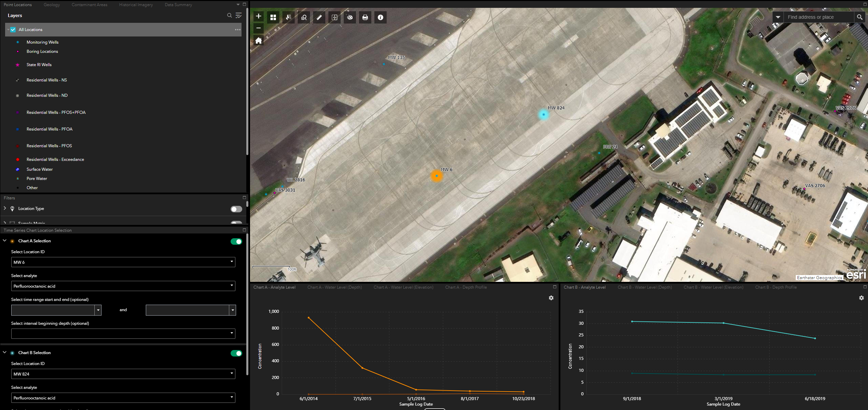Open the Historical Imagery tab

point(136,5)
